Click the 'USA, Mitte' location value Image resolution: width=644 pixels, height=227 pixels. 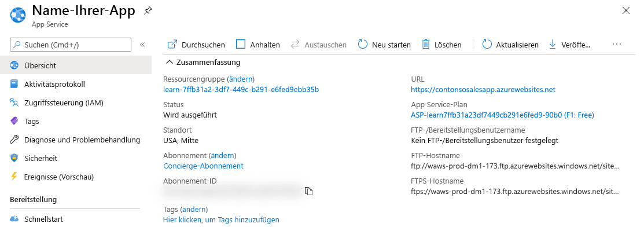181,140
